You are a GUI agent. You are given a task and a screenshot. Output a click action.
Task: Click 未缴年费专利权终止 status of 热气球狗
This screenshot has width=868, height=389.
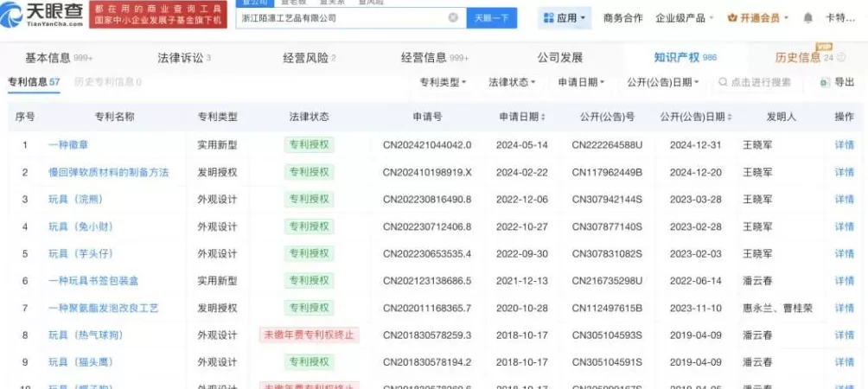[309, 335]
